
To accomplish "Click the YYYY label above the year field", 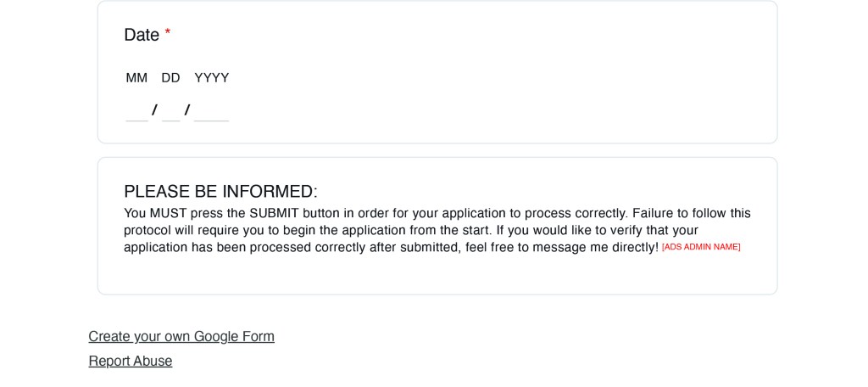I will coord(212,78).
